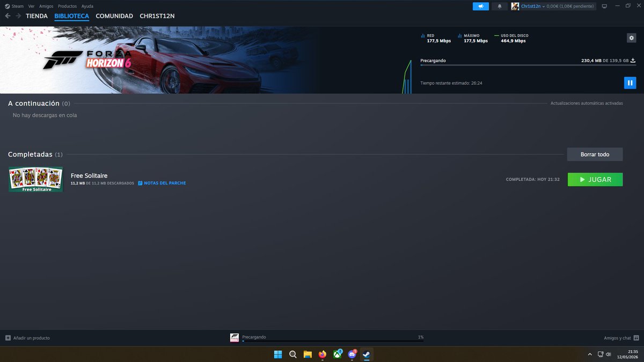Switch to Big Picture mode monitor icon
Screen dimensions: 644x362
604,6
